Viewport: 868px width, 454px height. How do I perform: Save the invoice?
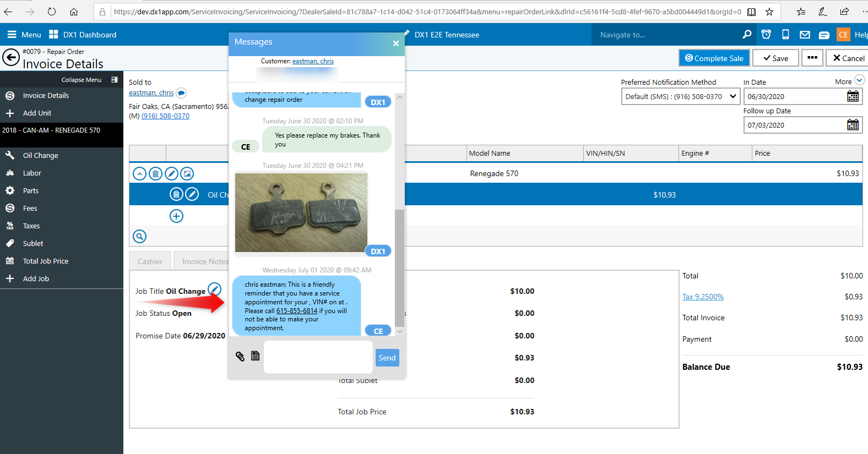pos(775,58)
